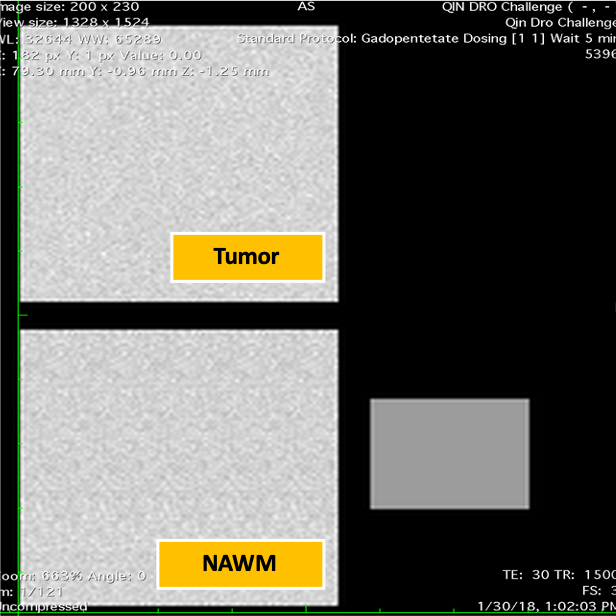
Task: Click the 5396 series number annotation
Action: coord(600,55)
